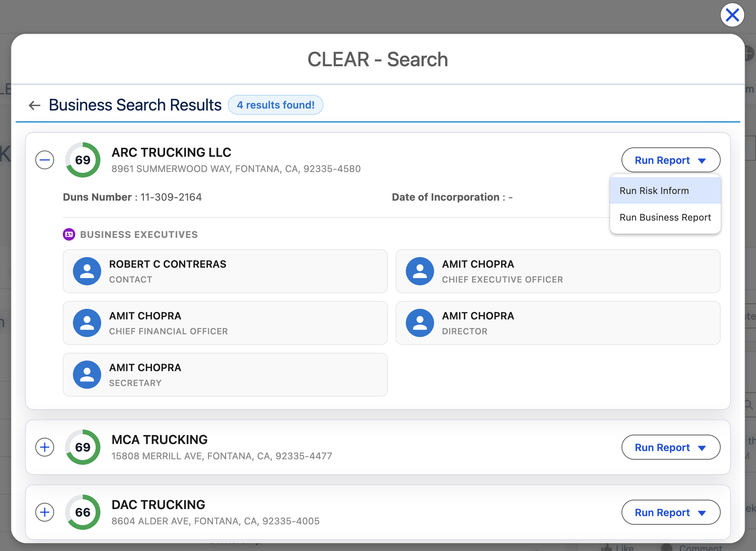
Task: Click Secretary Amit Chopra avatar icon
Action: [x=87, y=375]
